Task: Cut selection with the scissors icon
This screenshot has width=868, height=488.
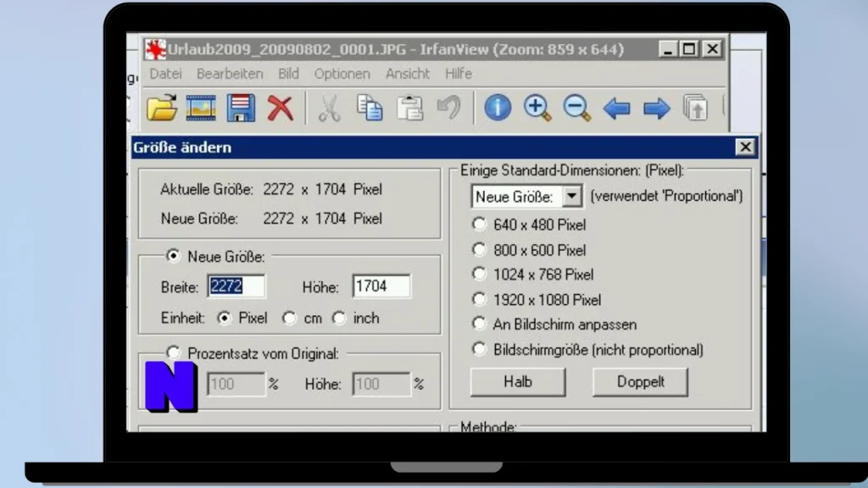Action: coord(330,108)
